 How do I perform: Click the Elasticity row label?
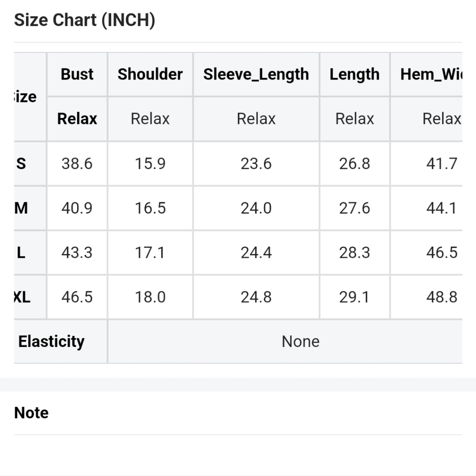(51, 341)
